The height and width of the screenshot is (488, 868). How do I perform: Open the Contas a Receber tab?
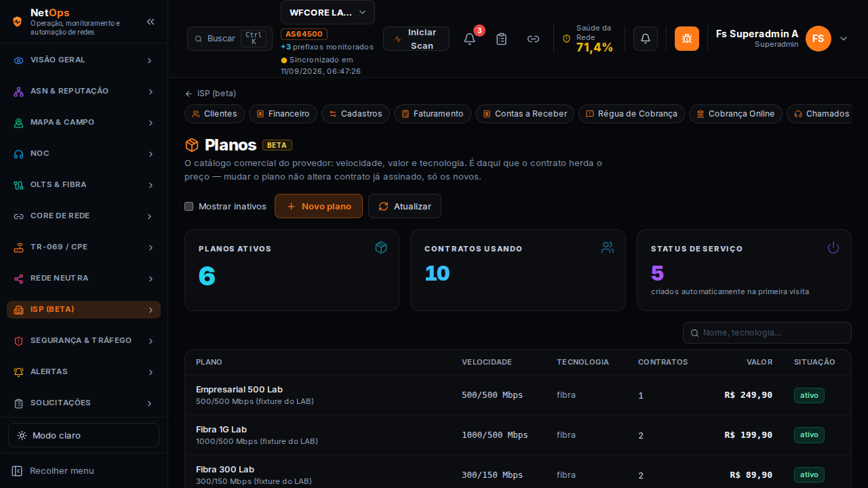tap(525, 114)
